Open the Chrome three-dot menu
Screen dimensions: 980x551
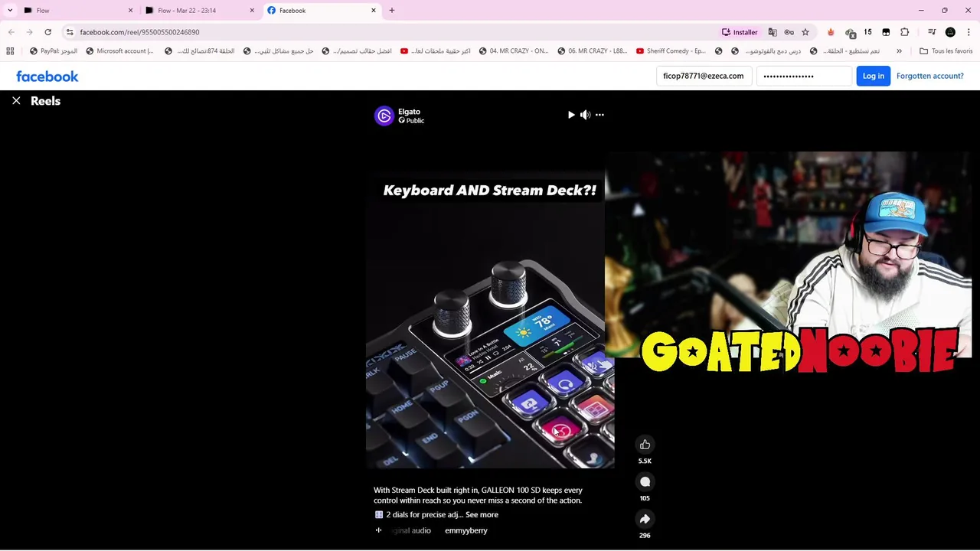pyautogui.click(x=969, y=32)
